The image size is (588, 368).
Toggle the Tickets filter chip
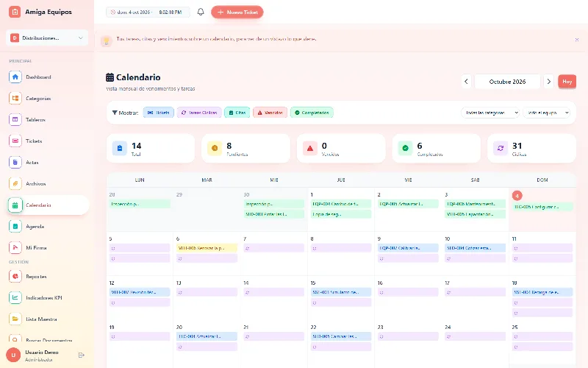coord(159,113)
